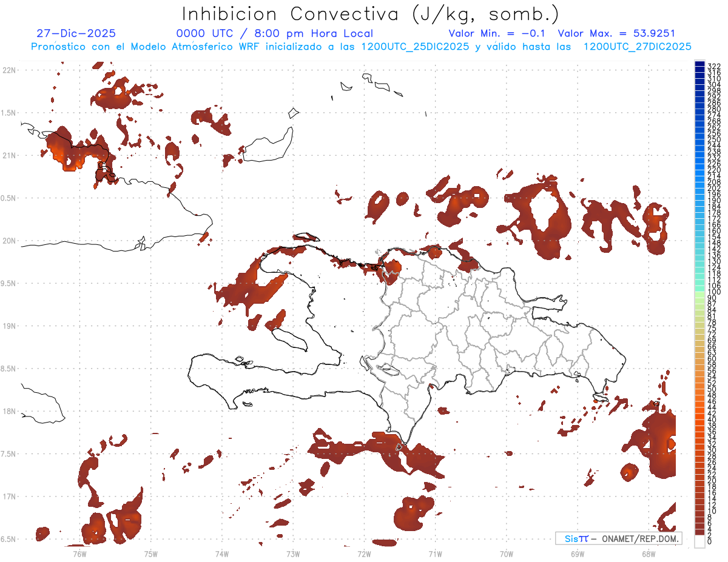Pick the pale green swatch beside value 100

699,295
